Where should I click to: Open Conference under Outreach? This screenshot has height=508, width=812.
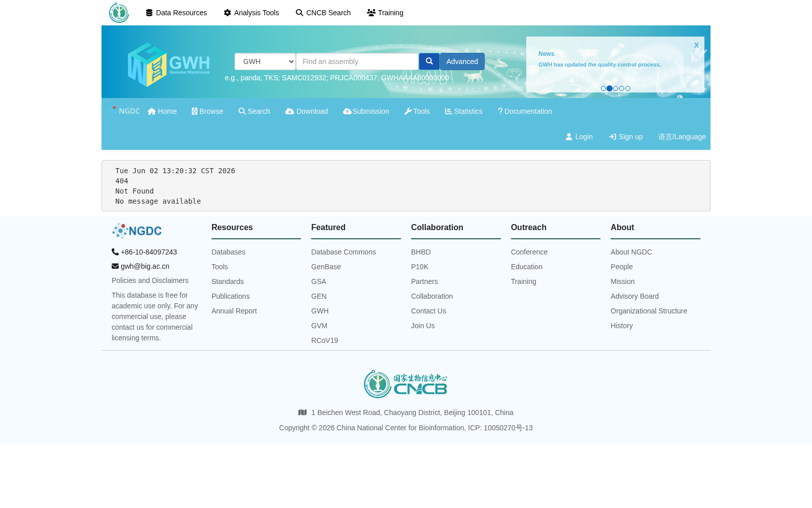529,252
